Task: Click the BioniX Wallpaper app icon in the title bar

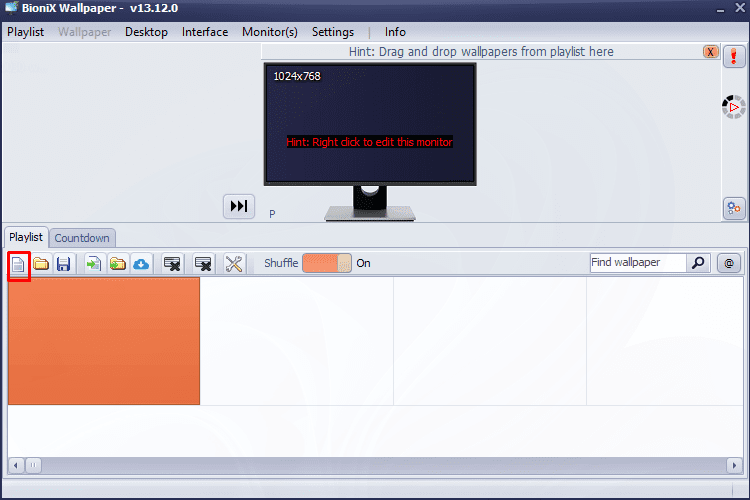Action: point(11,8)
